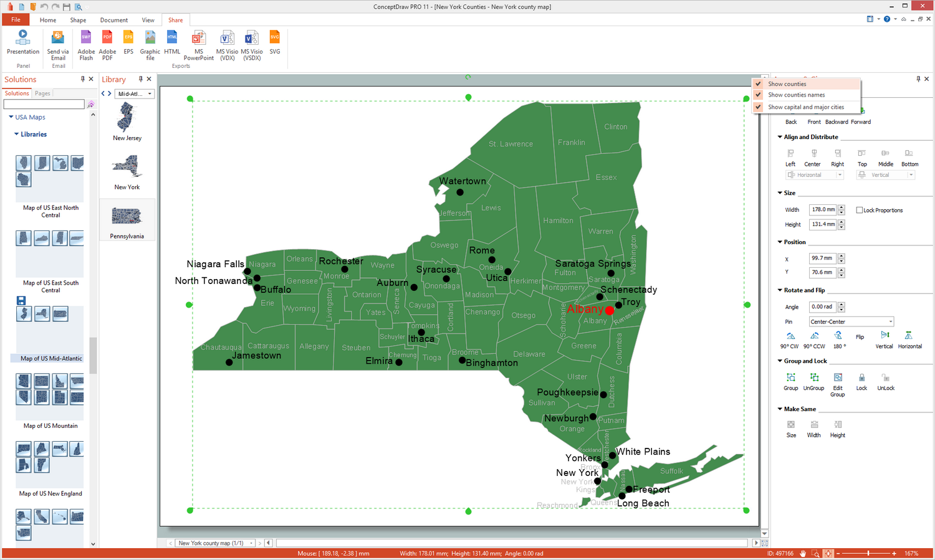Lock the selected shape
Screen dimensions: 935x560
tap(861, 382)
